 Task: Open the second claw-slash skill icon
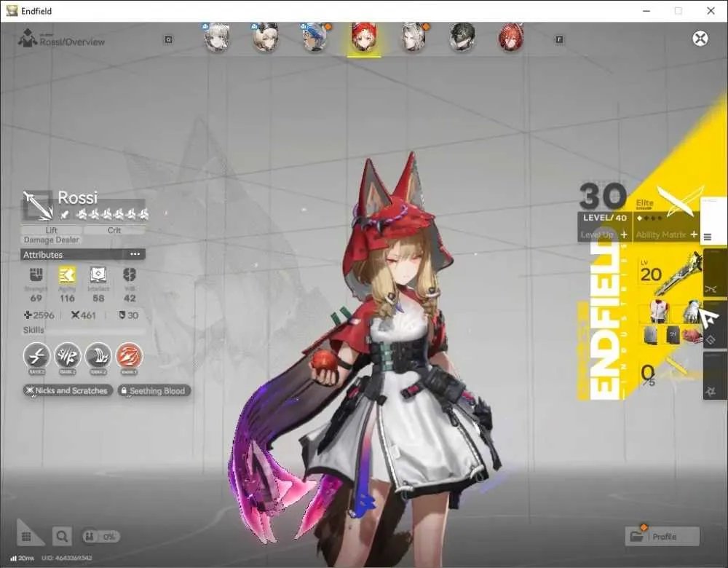point(68,356)
